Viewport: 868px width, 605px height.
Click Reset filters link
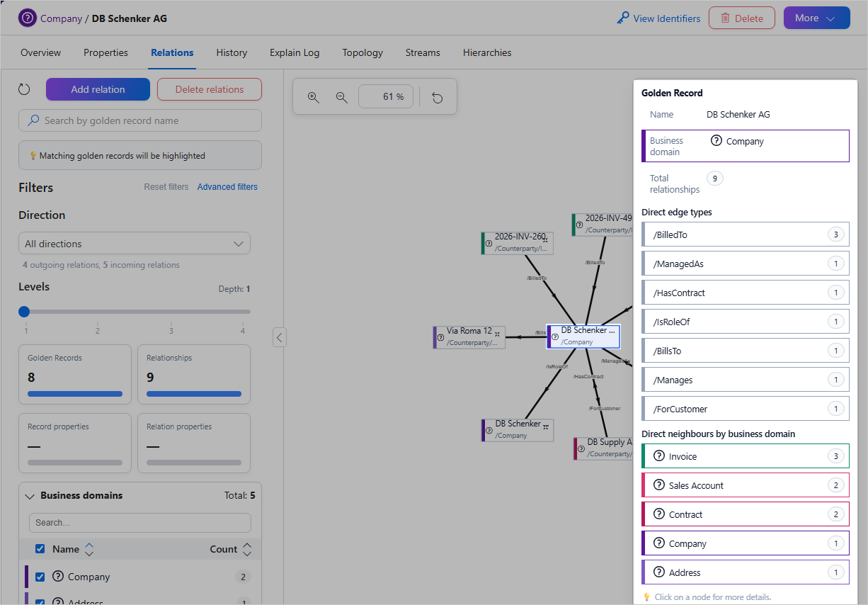click(166, 187)
